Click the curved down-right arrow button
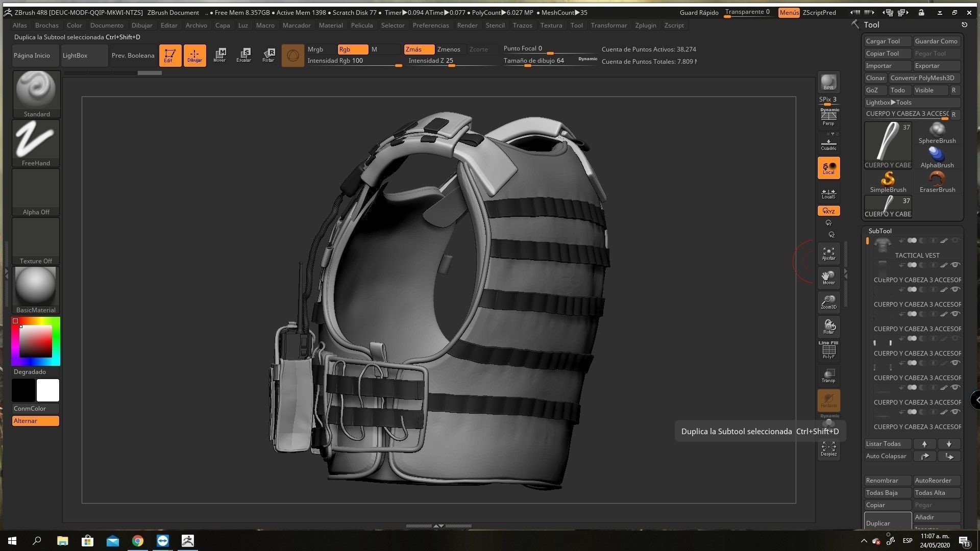This screenshot has height=551, width=980. pos(949,456)
